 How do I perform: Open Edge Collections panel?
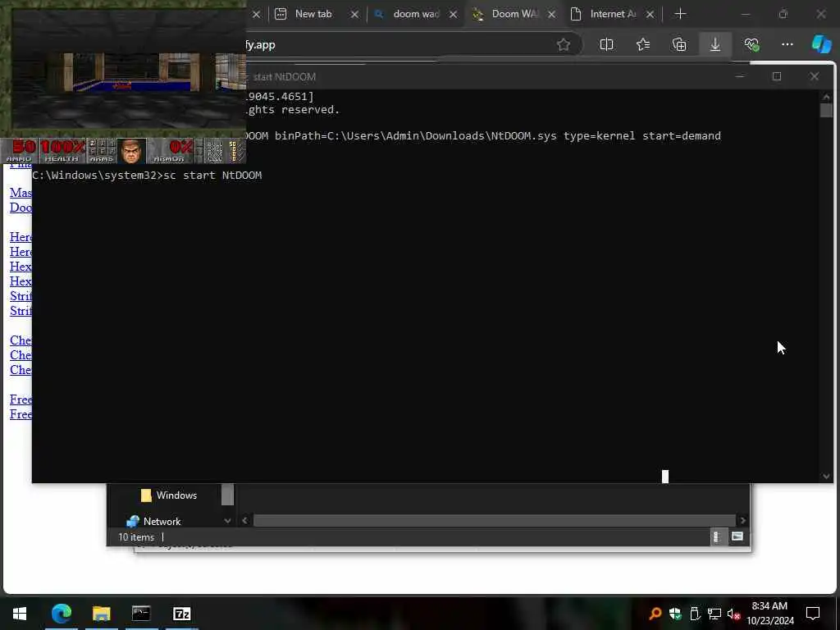(x=679, y=45)
